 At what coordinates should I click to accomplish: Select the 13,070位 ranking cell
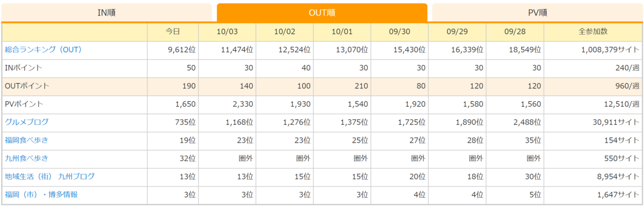click(x=342, y=50)
